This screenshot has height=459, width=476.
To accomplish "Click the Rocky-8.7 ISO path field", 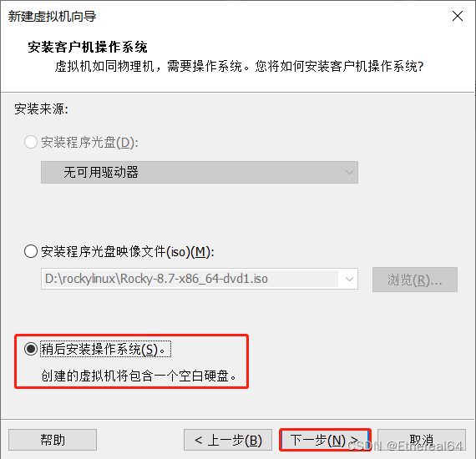I will pos(200,279).
